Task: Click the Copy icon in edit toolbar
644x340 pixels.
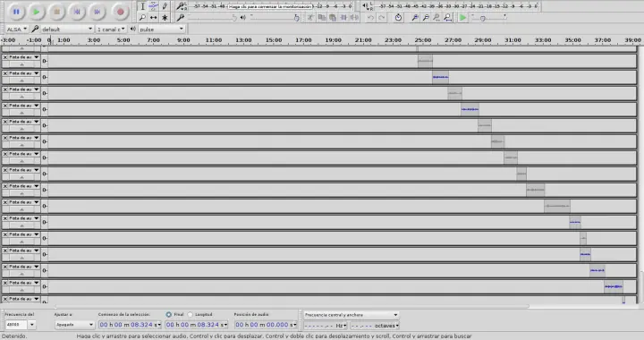Action: tap(322, 17)
